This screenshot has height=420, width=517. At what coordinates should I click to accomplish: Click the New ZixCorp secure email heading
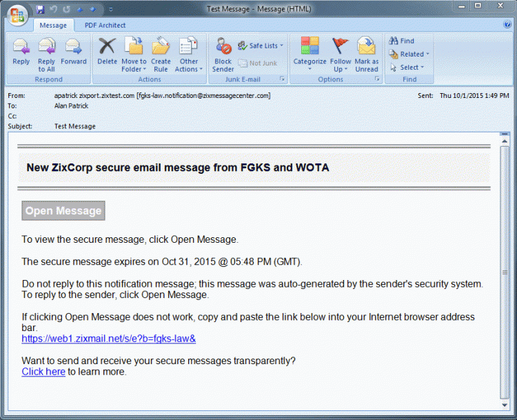point(178,168)
